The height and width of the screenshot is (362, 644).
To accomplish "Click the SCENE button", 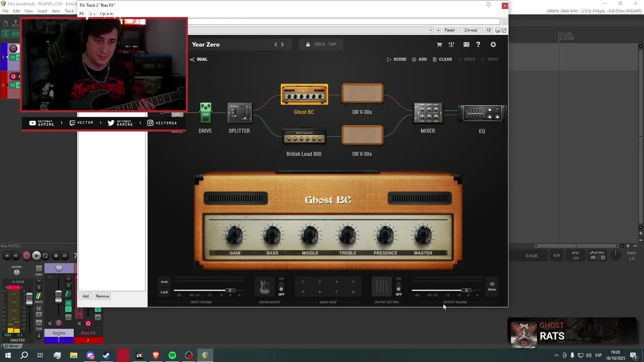I will [396, 59].
